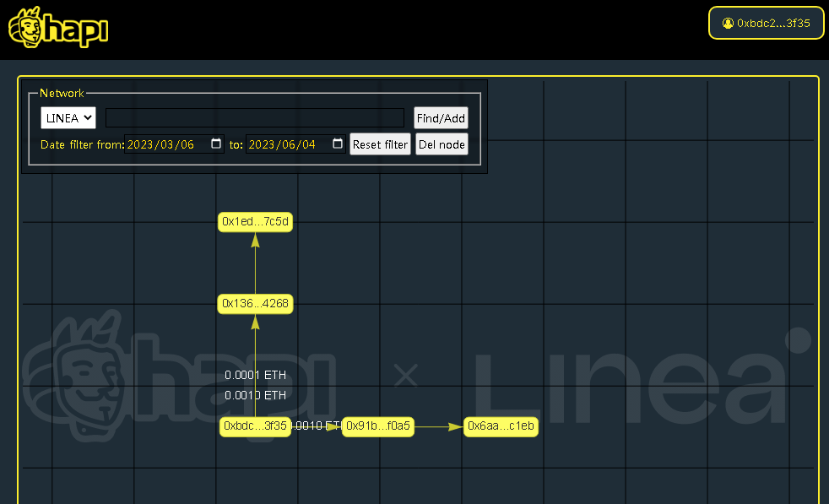This screenshot has width=829, height=504.
Task: Open the LINEA network dropdown
Action: 68,118
